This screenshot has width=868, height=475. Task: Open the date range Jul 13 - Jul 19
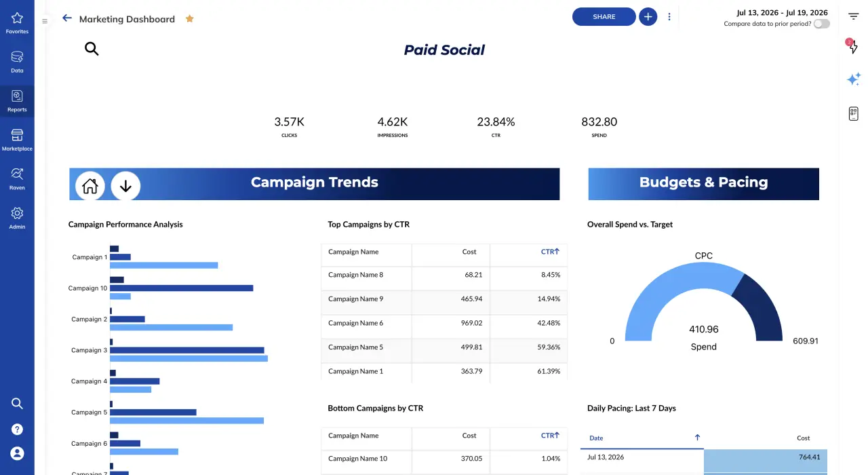782,12
